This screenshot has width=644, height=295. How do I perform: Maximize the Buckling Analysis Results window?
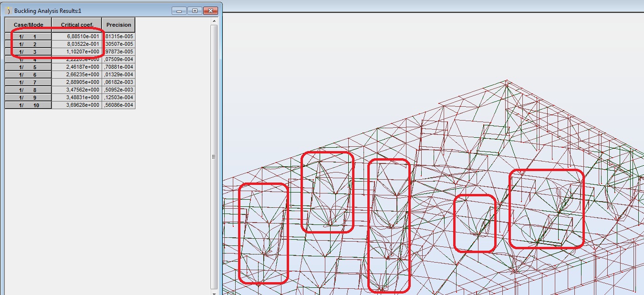[x=195, y=10]
